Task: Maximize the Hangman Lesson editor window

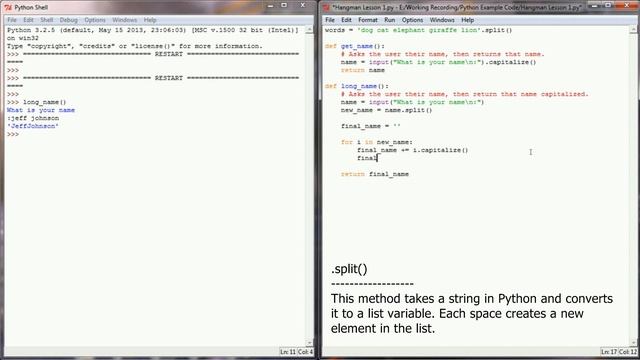Action: tap(608, 5)
